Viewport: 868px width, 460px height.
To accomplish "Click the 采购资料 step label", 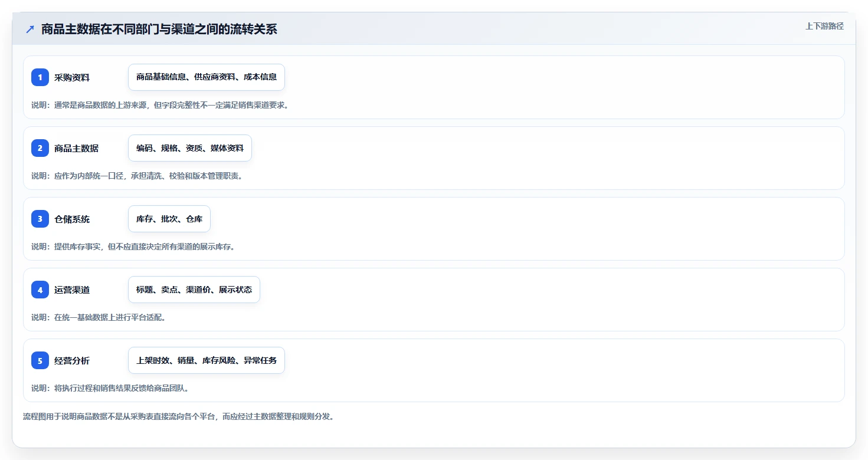I will (72, 77).
